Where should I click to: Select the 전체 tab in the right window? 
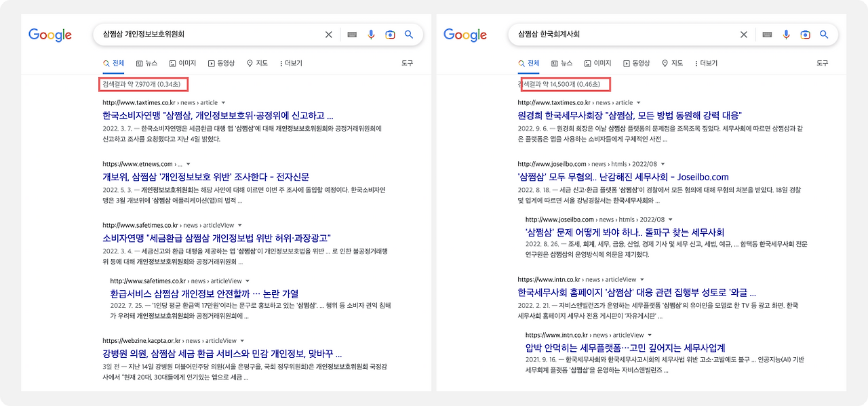pos(529,63)
